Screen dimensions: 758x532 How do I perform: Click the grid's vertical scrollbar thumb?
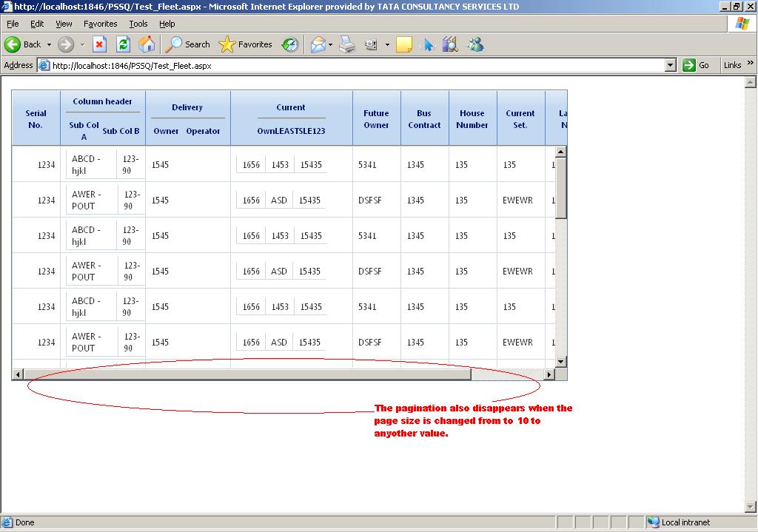tap(561, 188)
